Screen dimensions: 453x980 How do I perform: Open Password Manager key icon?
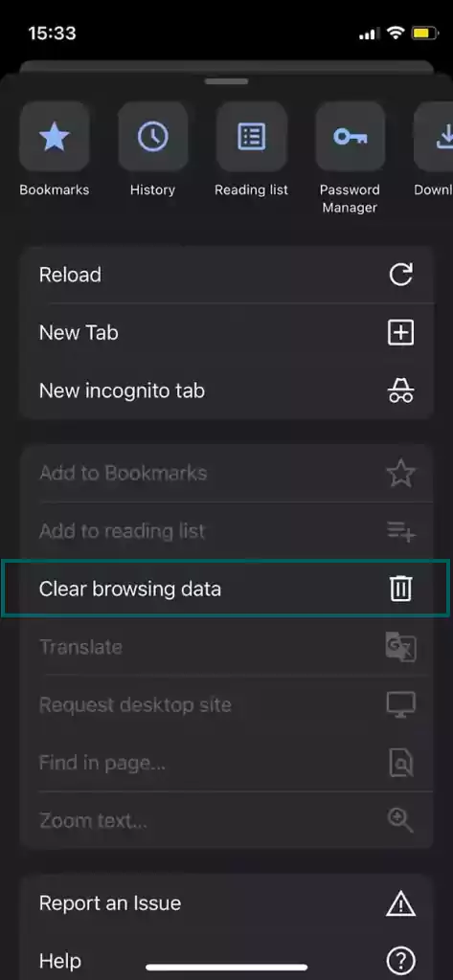(x=350, y=136)
